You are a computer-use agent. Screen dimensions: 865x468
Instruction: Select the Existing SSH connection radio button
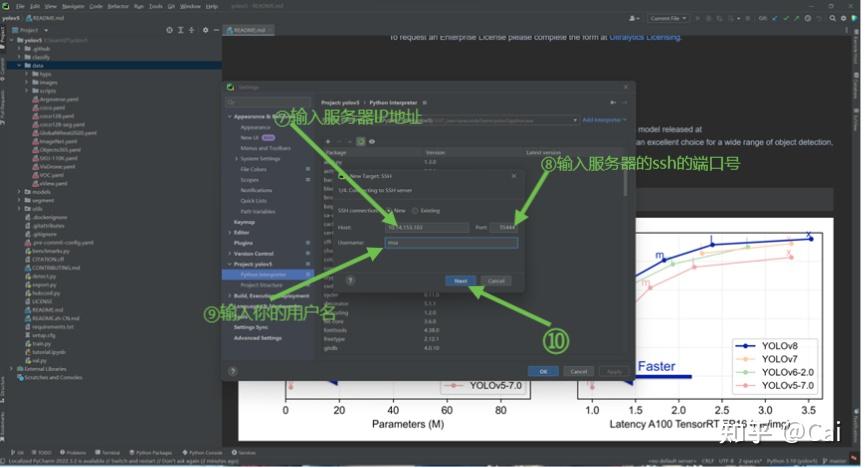pos(415,211)
